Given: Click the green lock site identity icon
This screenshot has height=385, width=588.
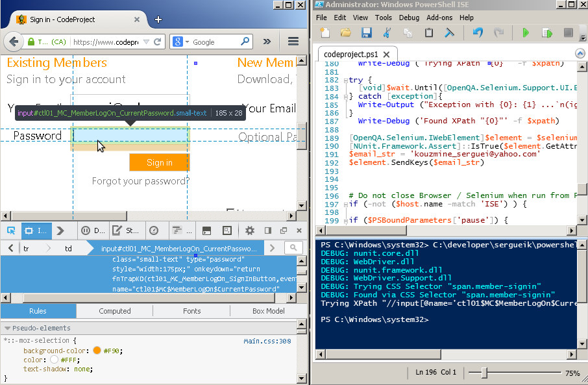Looking at the screenshot, I should [32, 42].
